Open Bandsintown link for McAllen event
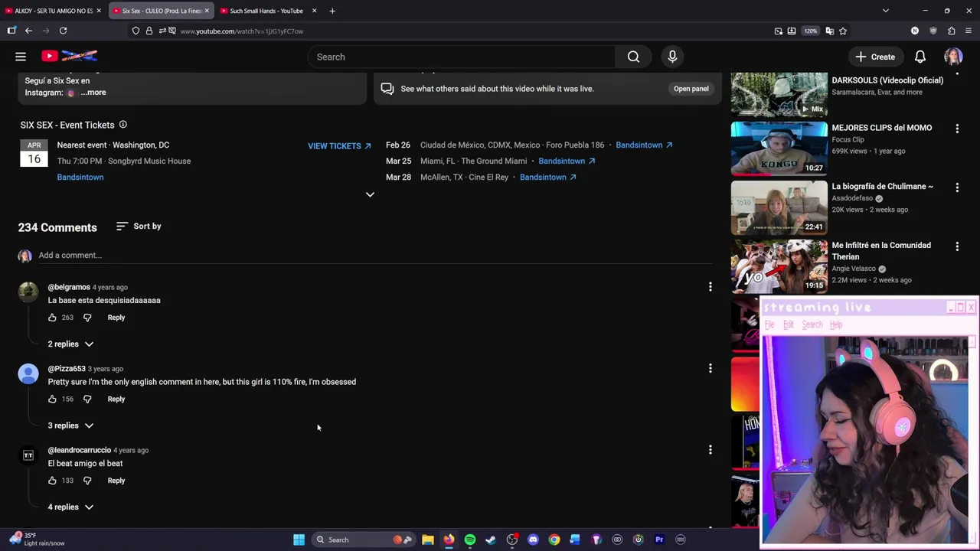The width and height of the screenshot is (980, 551). [548, 177]
